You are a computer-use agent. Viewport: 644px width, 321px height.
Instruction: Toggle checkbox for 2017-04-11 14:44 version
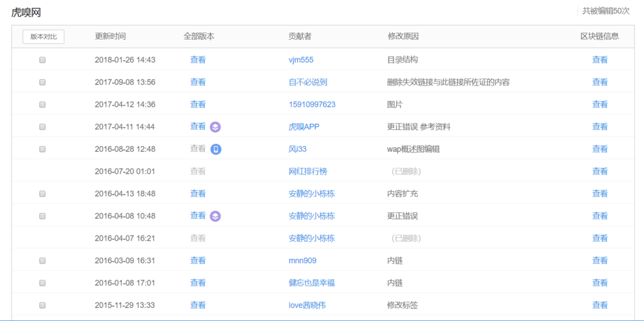43,127
